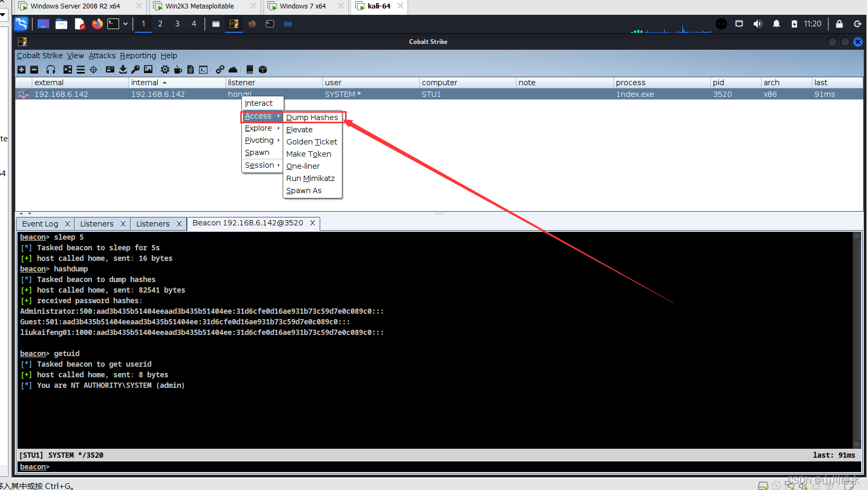Open the Cobalt Strike menu
Screen dimensions: 868x490
click(x=40, y=56)
